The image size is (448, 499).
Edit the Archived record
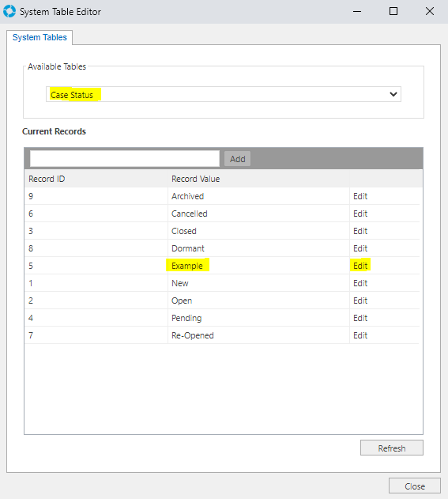point(360,196)
